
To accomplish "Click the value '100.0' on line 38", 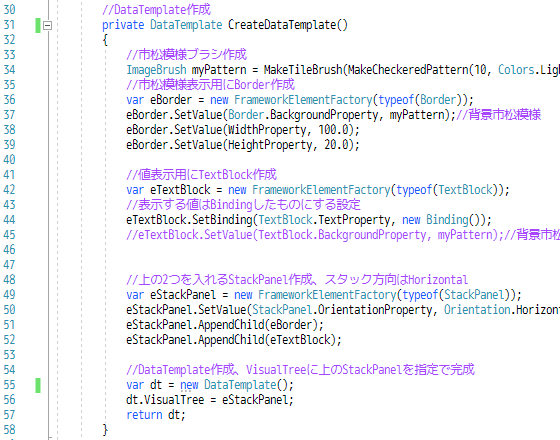I will click(333, 130).
